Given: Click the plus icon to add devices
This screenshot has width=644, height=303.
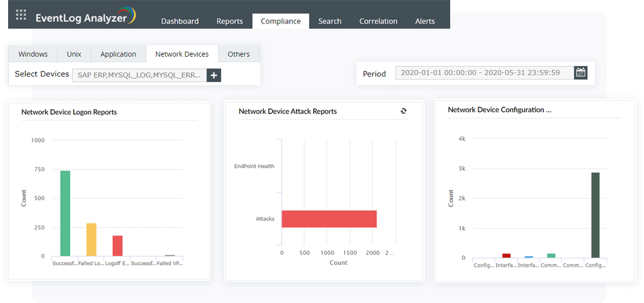Looking at the screenshot, I should click(x=214, y=75).
